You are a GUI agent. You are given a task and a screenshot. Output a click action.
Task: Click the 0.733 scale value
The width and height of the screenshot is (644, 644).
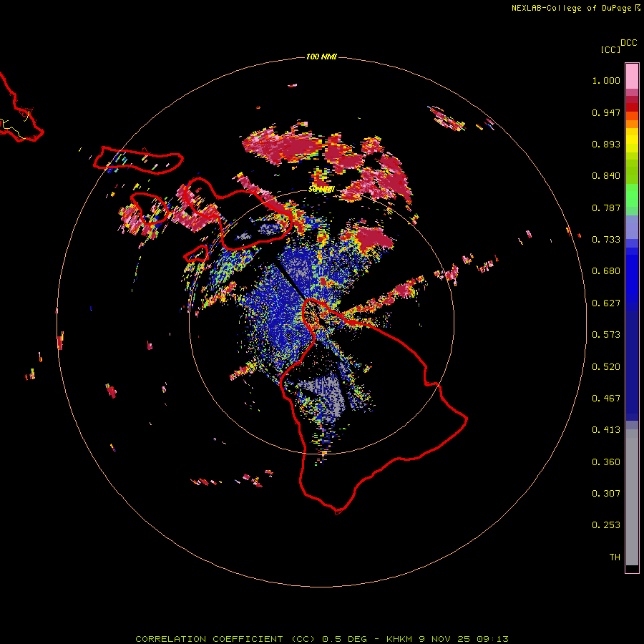pos(606,240)
